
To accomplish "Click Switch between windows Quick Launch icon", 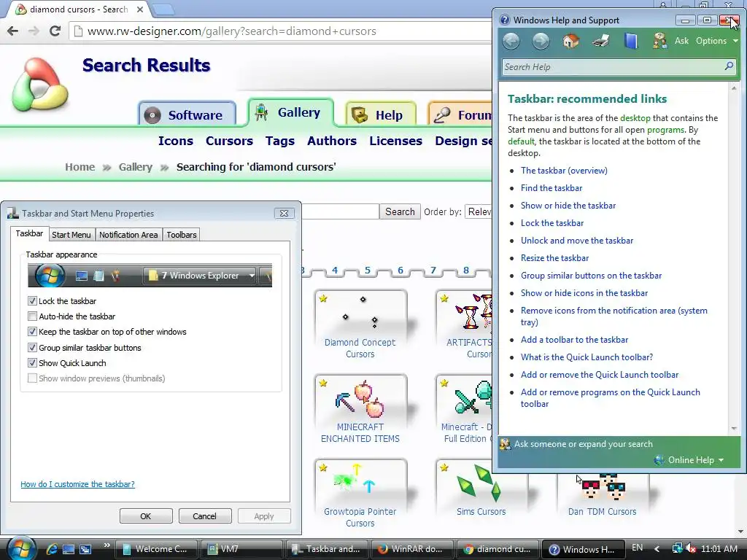I will pyautogui.click(x=85, y=549).
